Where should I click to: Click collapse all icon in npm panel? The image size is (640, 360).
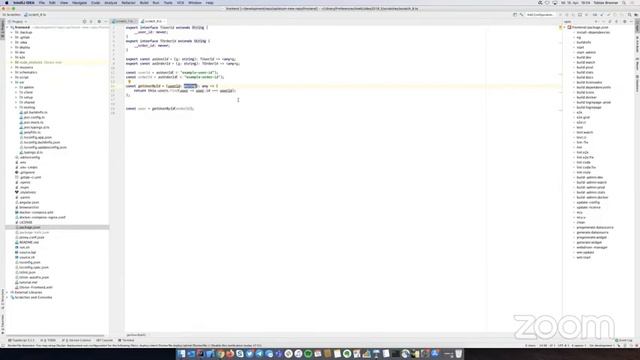point(616,22)
